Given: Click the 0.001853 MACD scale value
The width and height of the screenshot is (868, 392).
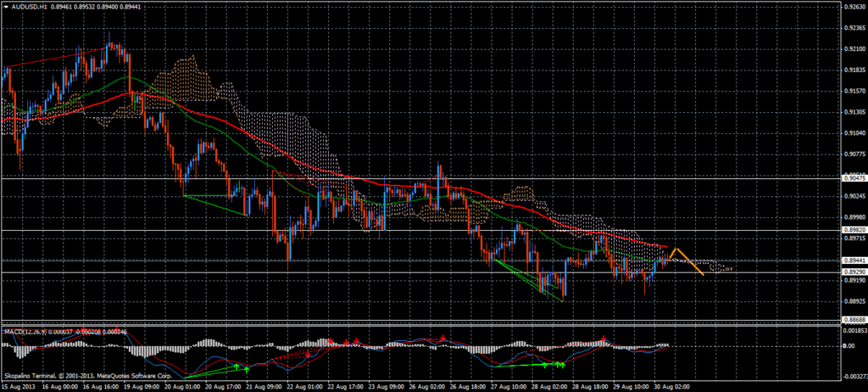Looking at the screenshot, I should pos(853,330).
